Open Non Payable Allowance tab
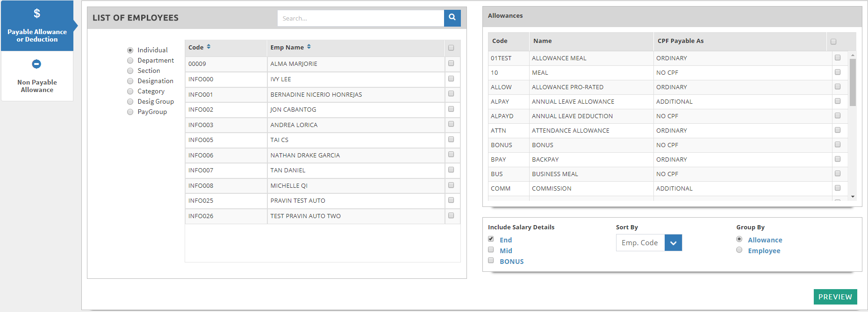 coord(37,85)
